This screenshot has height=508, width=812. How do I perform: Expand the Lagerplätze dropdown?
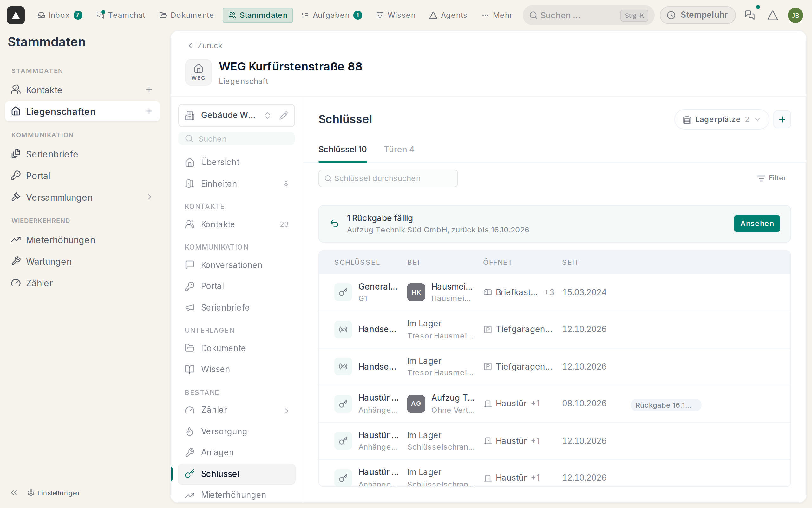point(721,119)
